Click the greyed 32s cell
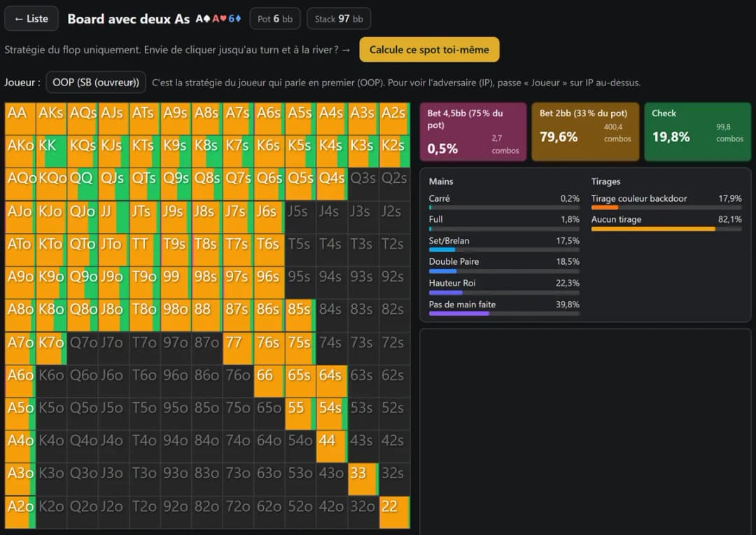Screen dimensions: 756x535 point(394,480)
